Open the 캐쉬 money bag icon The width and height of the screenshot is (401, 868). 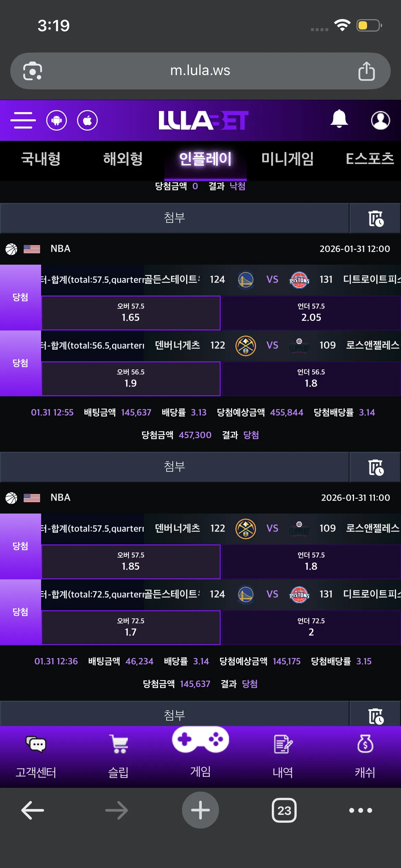pyautogui.click(x=365, y=744)
